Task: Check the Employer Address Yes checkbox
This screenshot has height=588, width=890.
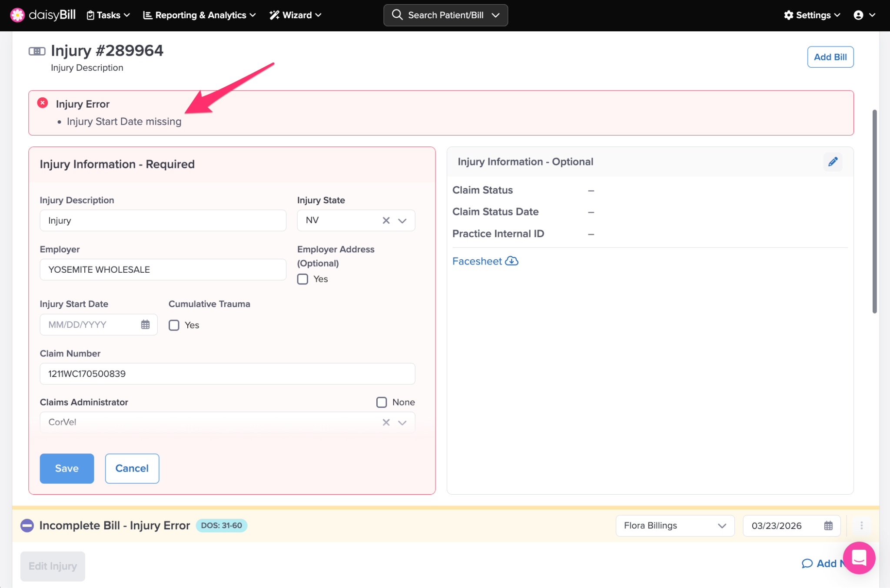Action: click(303, 279)
